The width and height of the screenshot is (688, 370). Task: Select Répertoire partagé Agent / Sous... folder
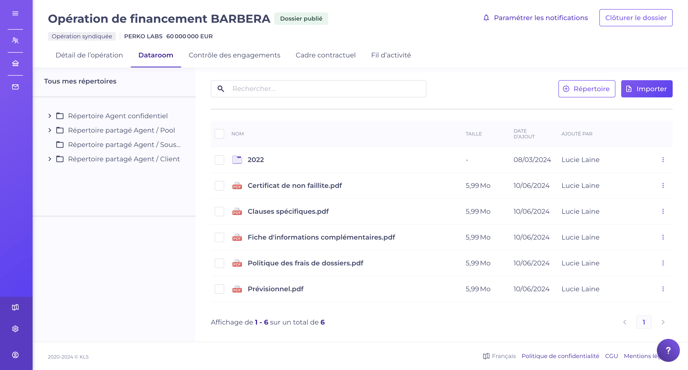[118, 145]
